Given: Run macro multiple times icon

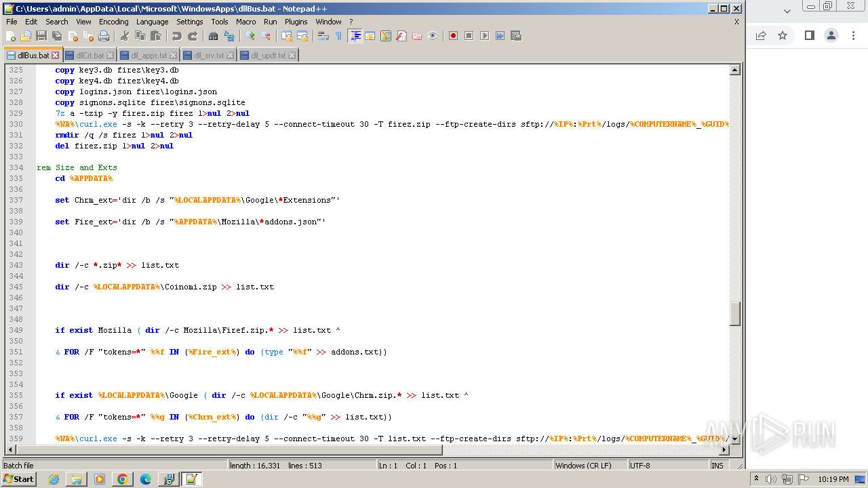Looking at the screenshot, I should (x=500, y=36).
